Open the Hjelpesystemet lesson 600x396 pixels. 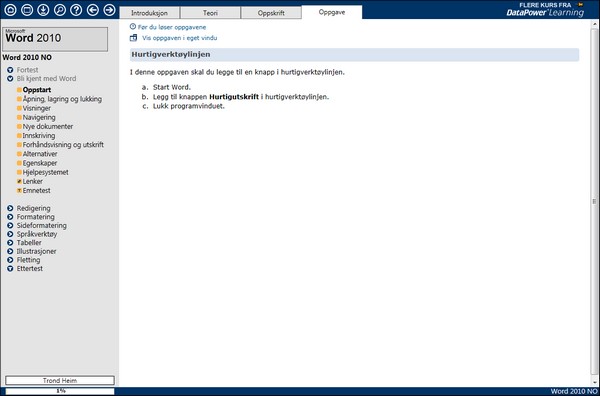click(x=46, y=172)
